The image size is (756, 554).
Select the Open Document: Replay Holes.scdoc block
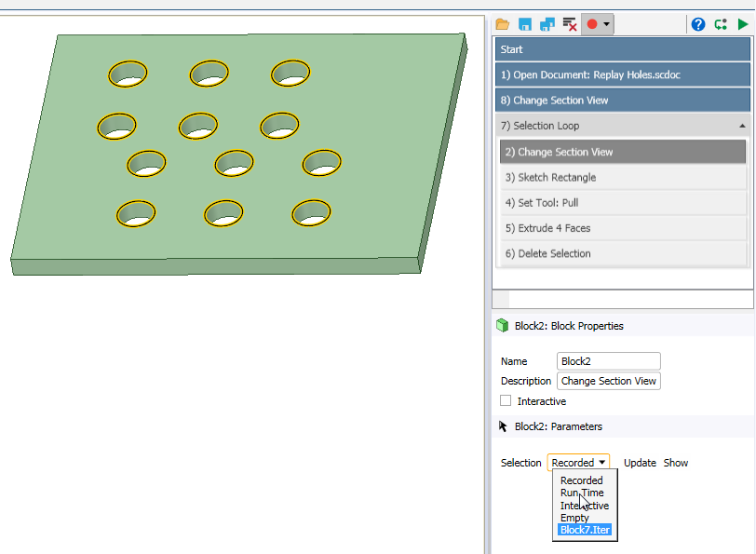pyautogui.click(x=623, y=74)
